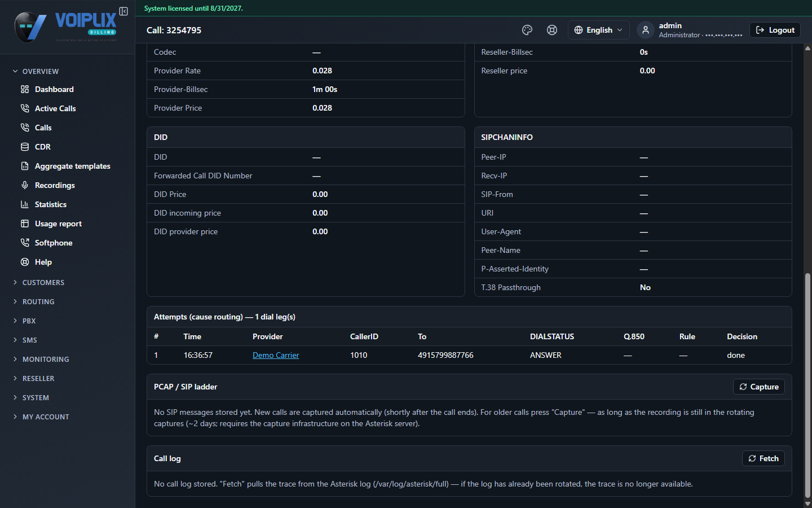Image resolution: width=812 pixels, height=508 pixels.
Task: Expand the RESELLER section
Action: [34, 378]
